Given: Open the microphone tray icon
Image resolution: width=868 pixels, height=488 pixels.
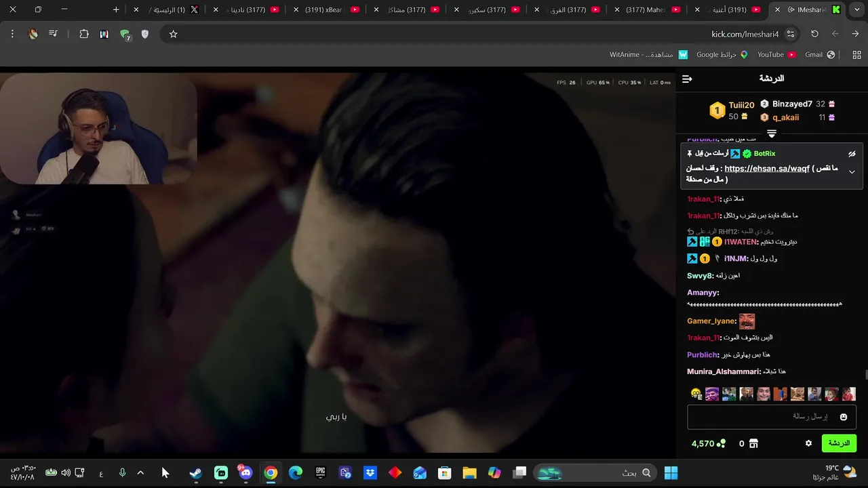Looking at the screenshot, I should (122, 472).
